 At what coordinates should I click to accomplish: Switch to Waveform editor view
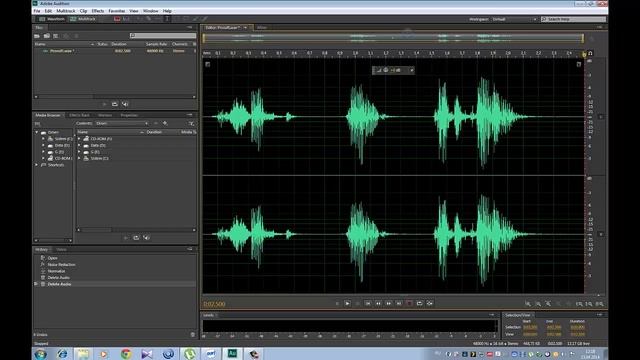[51, 19]
